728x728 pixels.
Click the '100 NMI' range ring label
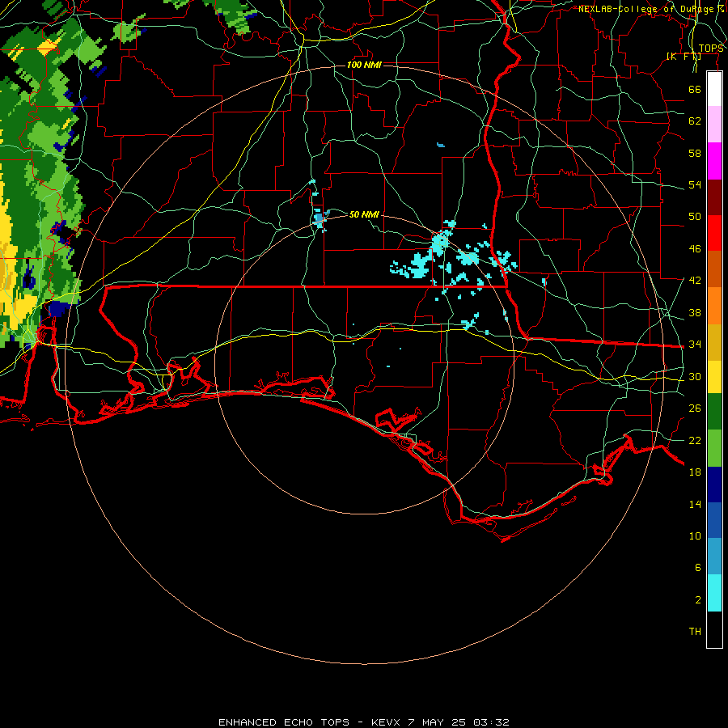click(x=364, y=65)
